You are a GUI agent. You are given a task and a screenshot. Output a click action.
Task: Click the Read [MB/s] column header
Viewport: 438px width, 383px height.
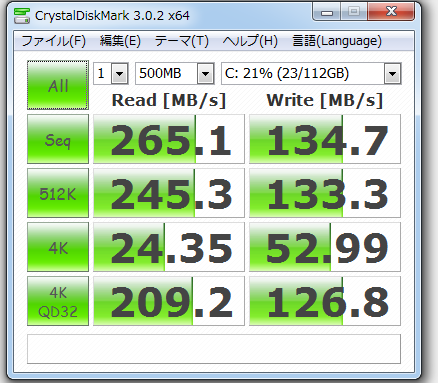[169, 100]
